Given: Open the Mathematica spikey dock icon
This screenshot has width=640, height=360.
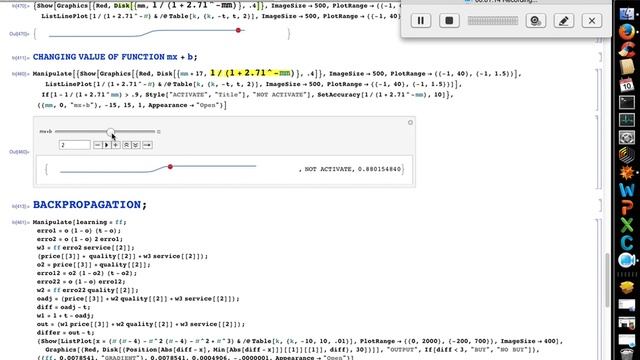Looking at the screenshot, I should click(627, 173).
